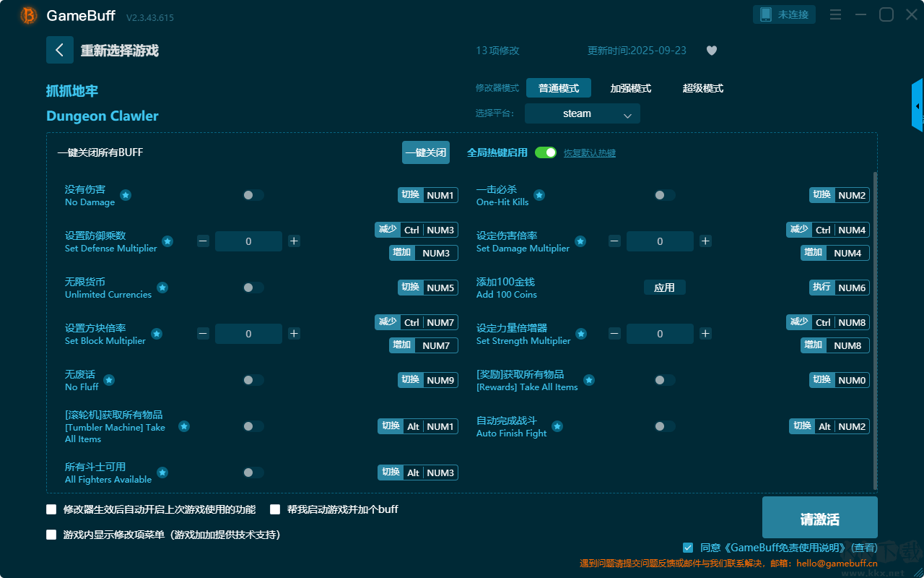Click 应用 button for Add 100 Coins
Screen dimensions: 924x578
pyautogui.click(x=665, y=288)
